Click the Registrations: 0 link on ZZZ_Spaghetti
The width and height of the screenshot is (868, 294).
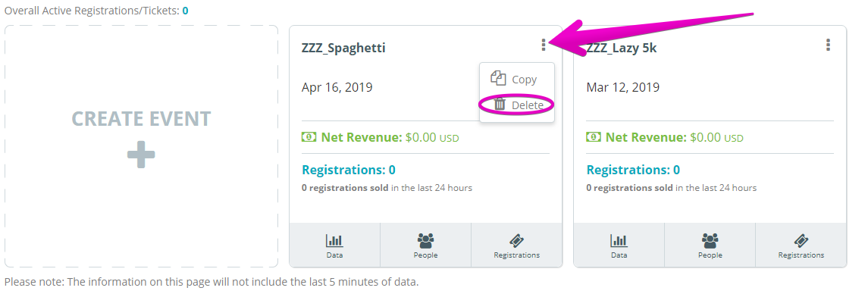348,170
